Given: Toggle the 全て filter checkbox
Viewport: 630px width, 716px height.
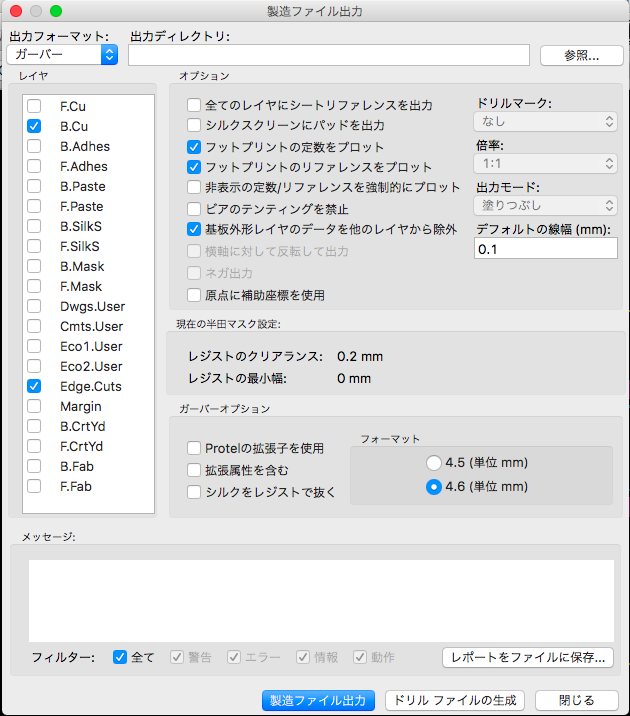Looking at the screenshot, I should (x=120, y=657).
